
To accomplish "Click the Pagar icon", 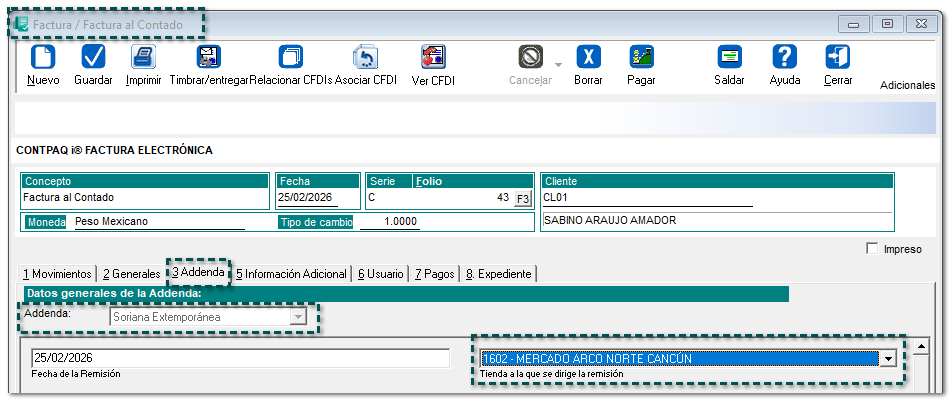I will tap(641, 57).
